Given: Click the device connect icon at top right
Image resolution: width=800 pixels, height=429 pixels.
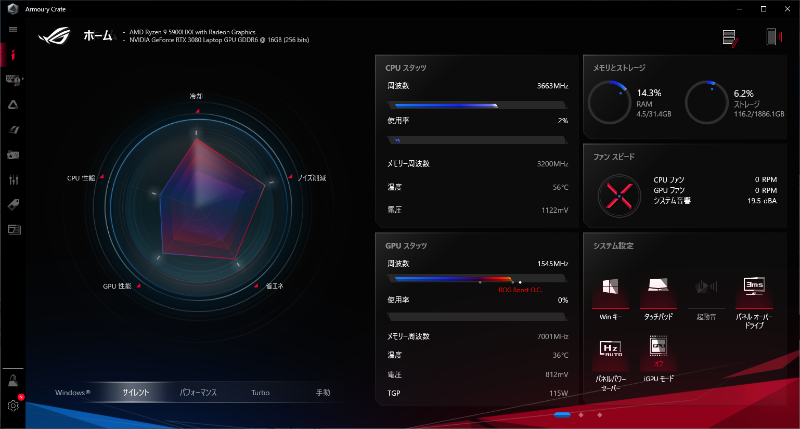Looking at the screenshot, I should coord(773,37).
